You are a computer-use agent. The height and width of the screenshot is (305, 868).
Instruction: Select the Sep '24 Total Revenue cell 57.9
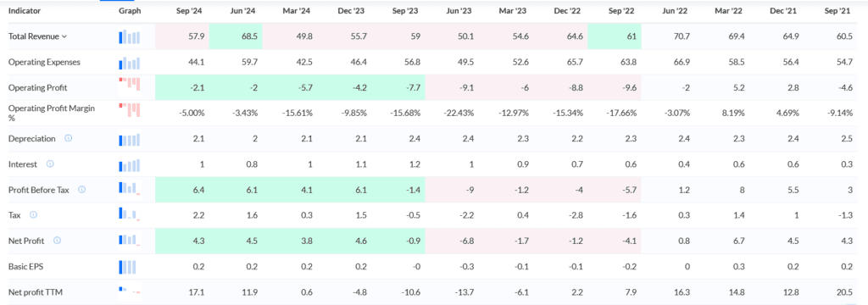click(x=183, y=36)
